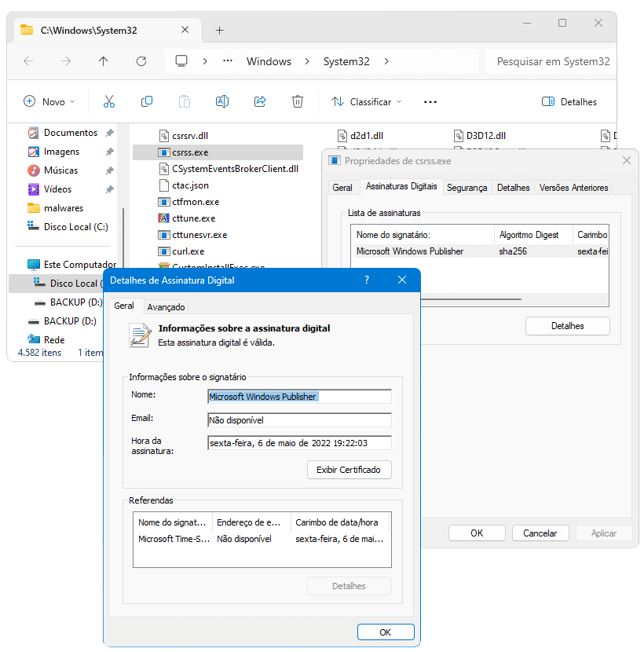This screenshot has height=652, width=644.
Task: Click the Rename icon in toolbar
Action: [222, 101]
